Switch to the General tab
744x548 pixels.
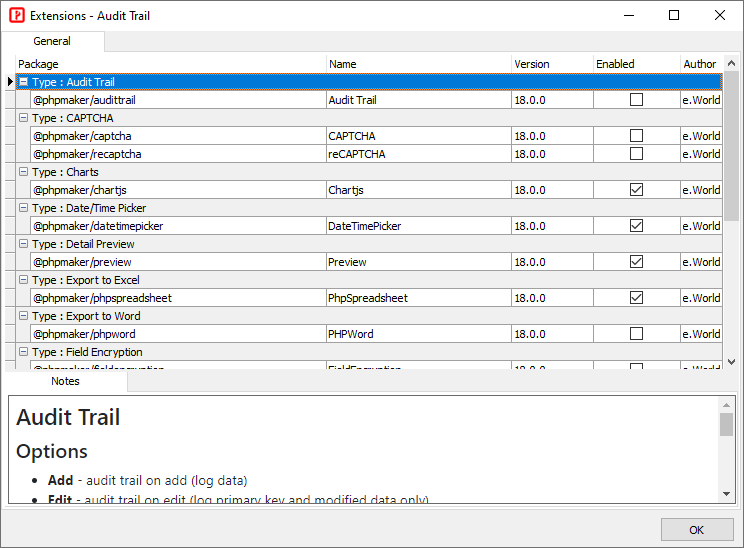[x=52, y=41]
